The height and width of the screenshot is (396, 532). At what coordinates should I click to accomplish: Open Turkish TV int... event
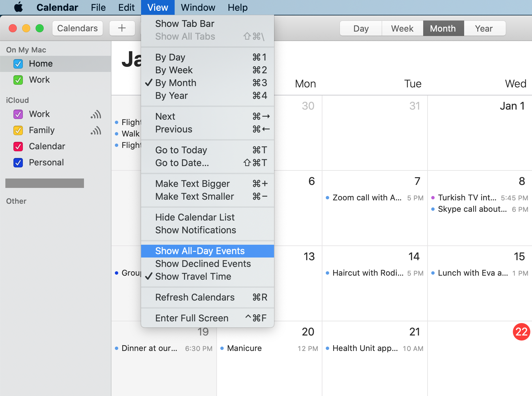pyautogui.click(x=480, y=198)
